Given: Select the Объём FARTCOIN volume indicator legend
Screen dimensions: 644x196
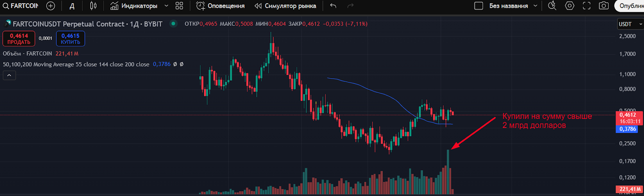Looking at the screenshot, I should click(x=27, y=54).
